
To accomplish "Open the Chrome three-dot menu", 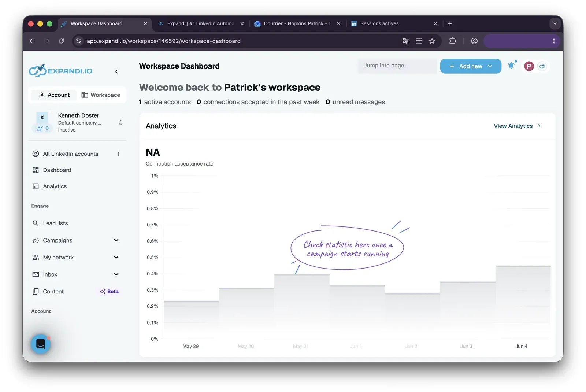I will [554, 41].
